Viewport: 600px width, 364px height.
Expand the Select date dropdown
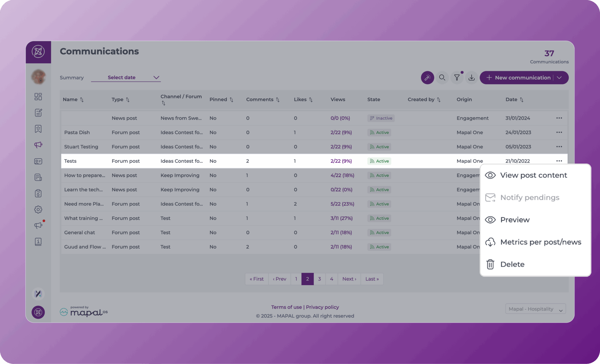click(126, 78)
